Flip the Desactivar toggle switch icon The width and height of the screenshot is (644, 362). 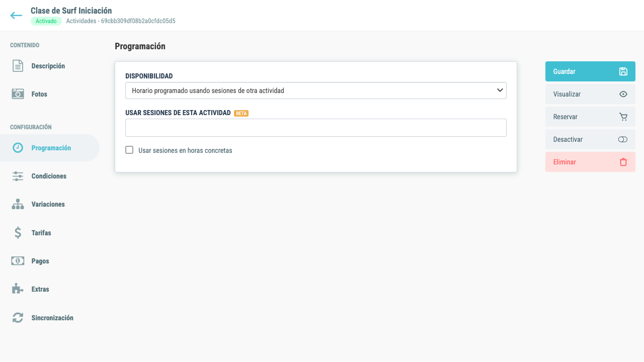point(623,139)
